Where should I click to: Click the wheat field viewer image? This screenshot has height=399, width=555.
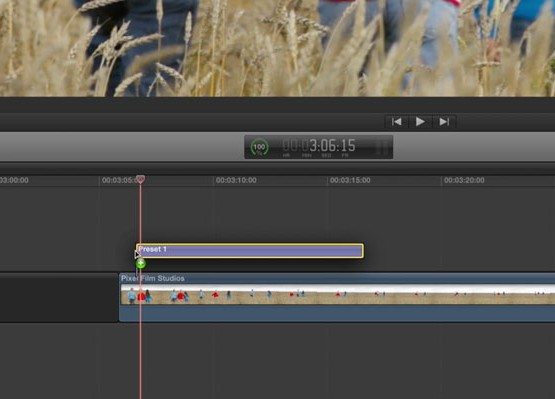point(278,48)
